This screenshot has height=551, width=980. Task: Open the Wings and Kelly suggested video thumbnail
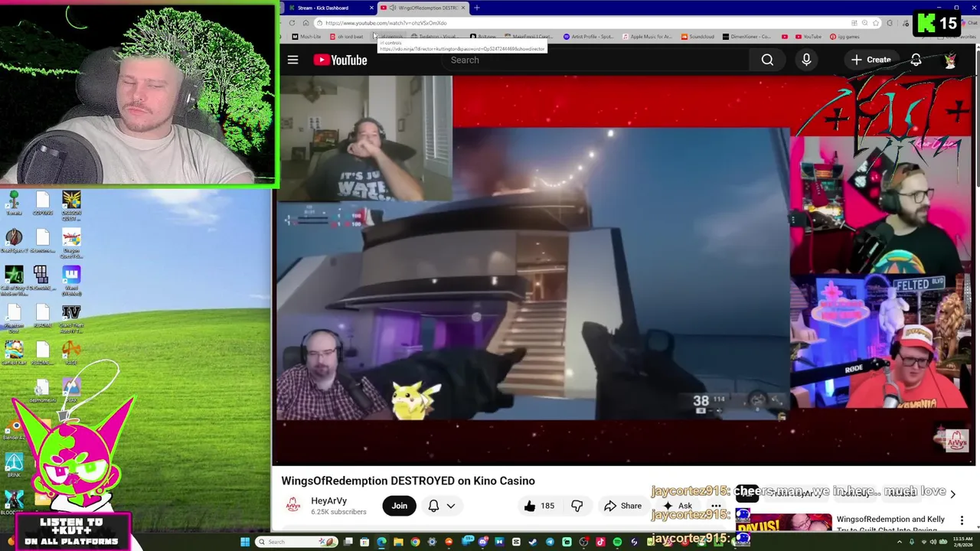point(783,522)
